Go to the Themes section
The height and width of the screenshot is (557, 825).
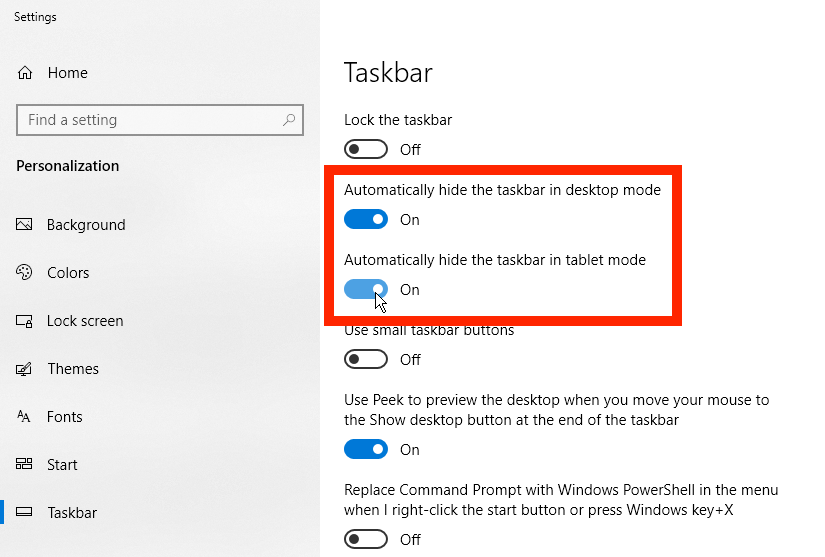73,369
